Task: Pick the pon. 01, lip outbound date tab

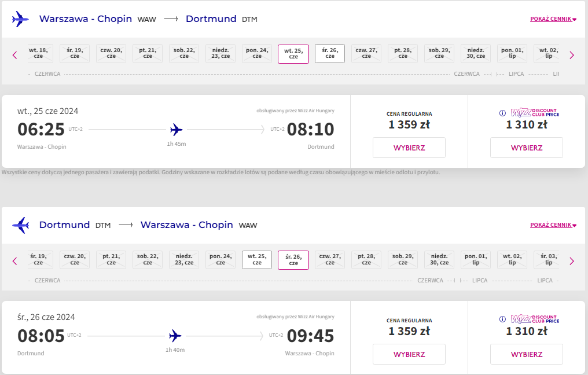Action: 512,54
